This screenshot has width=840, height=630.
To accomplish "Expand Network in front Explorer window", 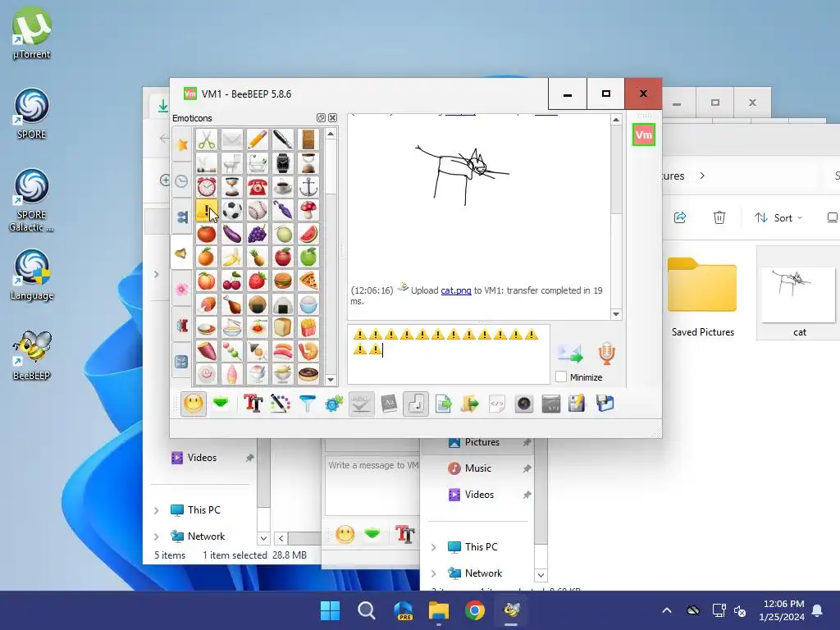I will click(x=434, y=573).
